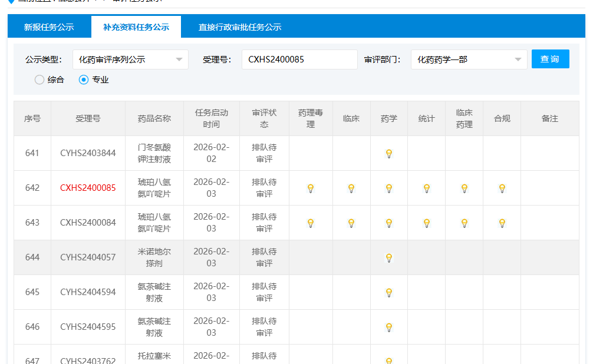The image size is (593, 364).
Task: Click 审评状态 column header
Action: (264, 119)
